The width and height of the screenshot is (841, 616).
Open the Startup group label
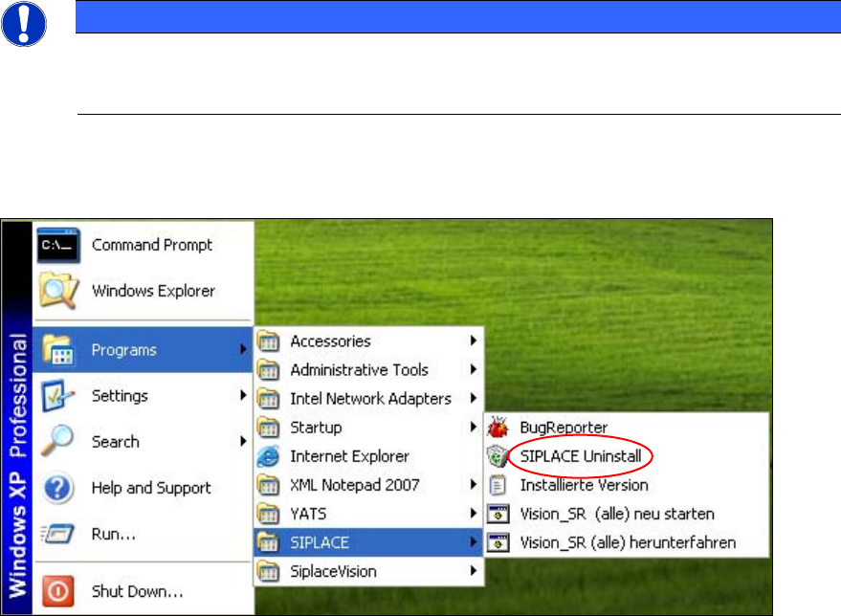click(316, 428)
